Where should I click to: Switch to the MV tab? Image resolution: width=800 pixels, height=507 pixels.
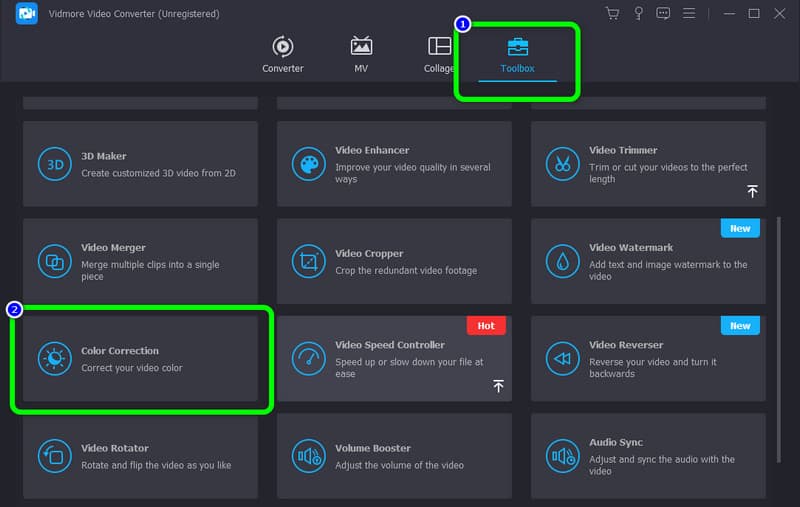tap(361, 54)
